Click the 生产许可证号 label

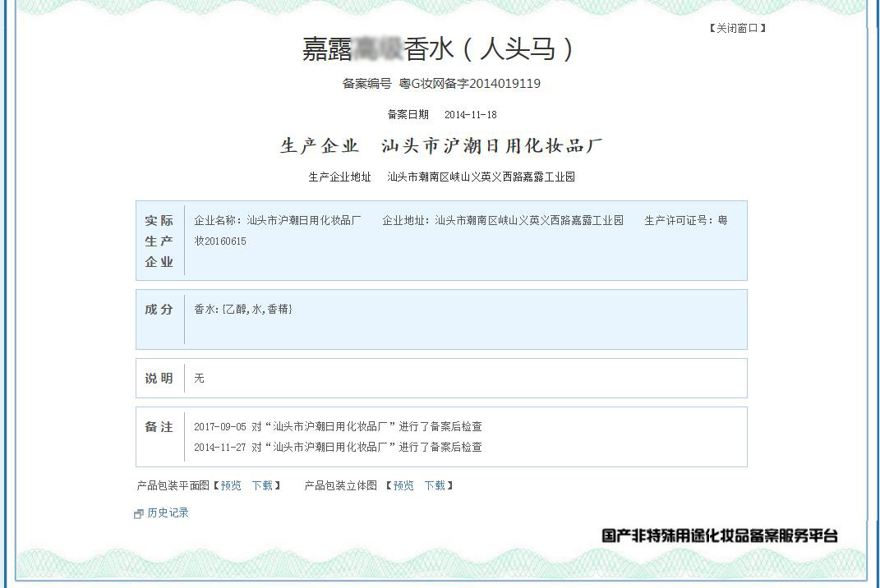tap(679, 220)
